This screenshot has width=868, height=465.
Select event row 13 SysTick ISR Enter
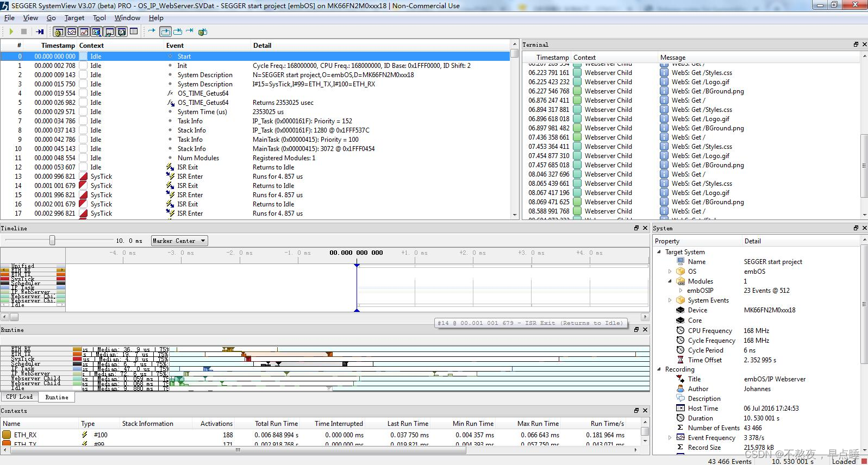click(255, 177)
